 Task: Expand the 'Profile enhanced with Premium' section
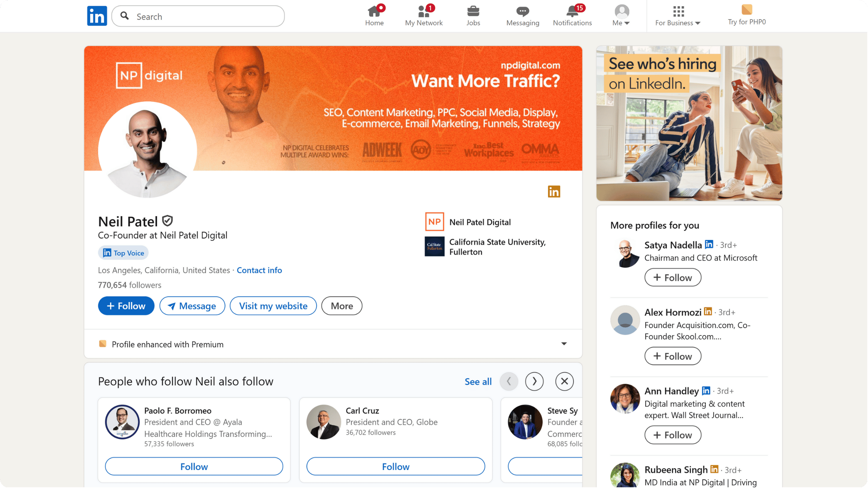click(563, 344)
